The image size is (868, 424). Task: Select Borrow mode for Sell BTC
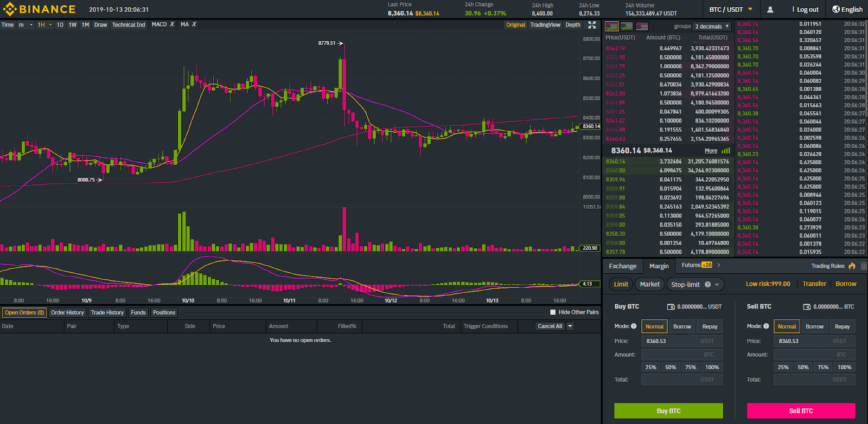tap(814, 326)
